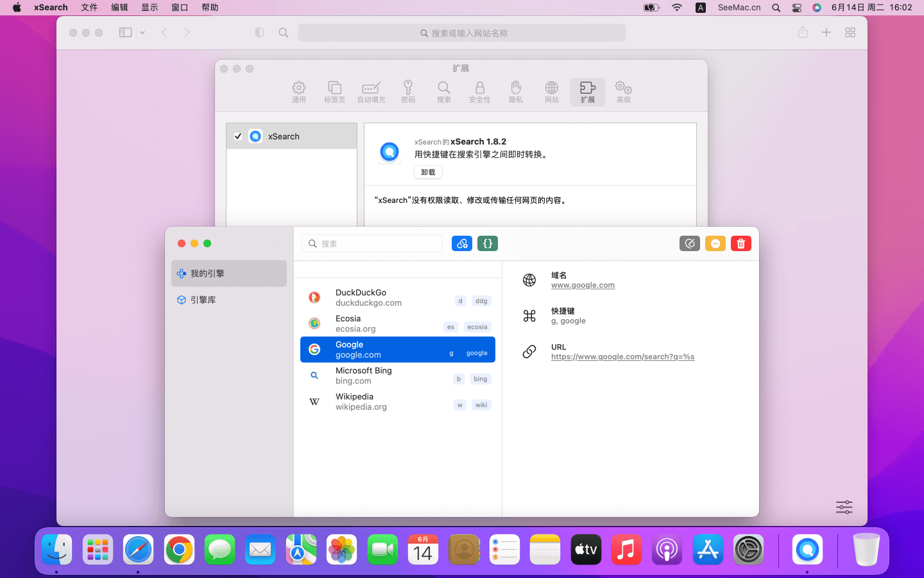The width and height of the screenshot is (924, 578).
Task: Click the Spotlight search icon in menu bar
Action: pyautogui.click(x=776, y=8)
